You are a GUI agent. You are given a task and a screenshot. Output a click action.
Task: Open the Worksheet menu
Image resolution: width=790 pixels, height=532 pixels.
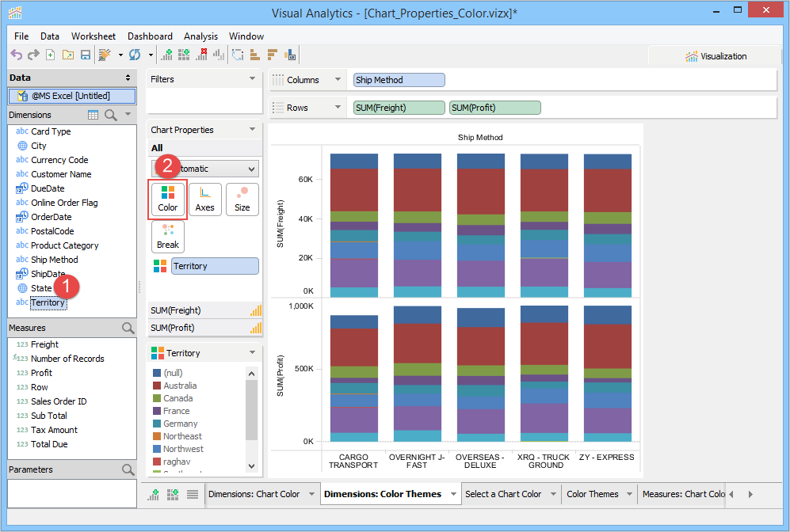(x=93, y=36)
